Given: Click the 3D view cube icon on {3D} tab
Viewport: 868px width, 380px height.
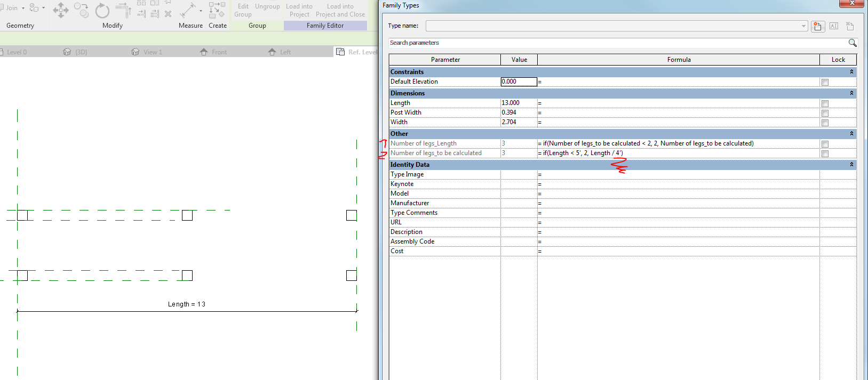Looking at the screenshot, I should (67, 52).
